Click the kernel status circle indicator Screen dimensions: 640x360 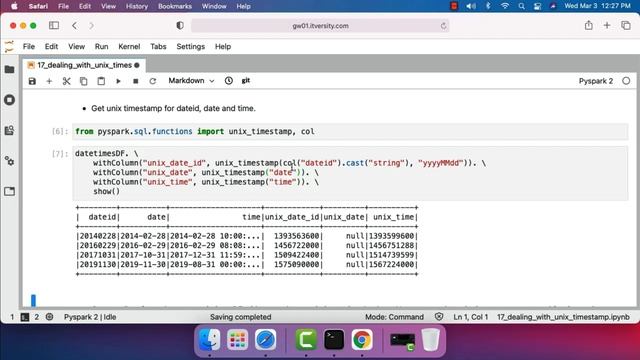[626, 81]
